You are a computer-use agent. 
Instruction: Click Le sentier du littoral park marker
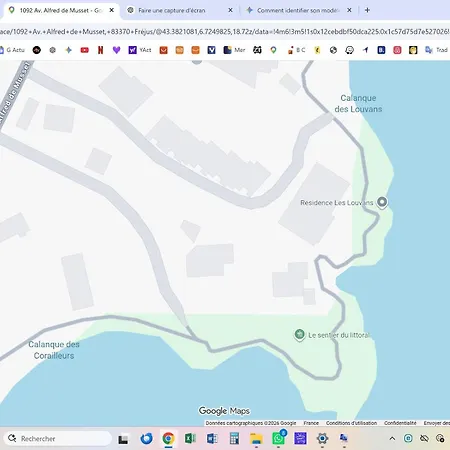pyautogui.click(x=299, y=334)
